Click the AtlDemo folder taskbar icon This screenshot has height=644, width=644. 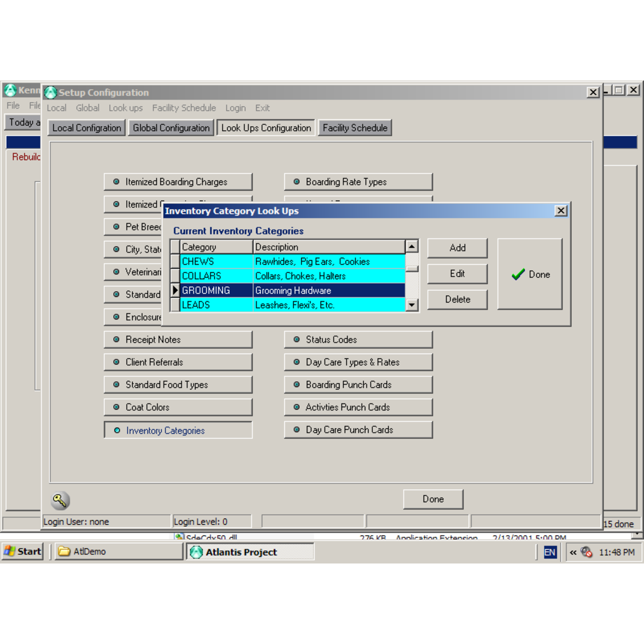pyautogui.click(x=118, y=551)
